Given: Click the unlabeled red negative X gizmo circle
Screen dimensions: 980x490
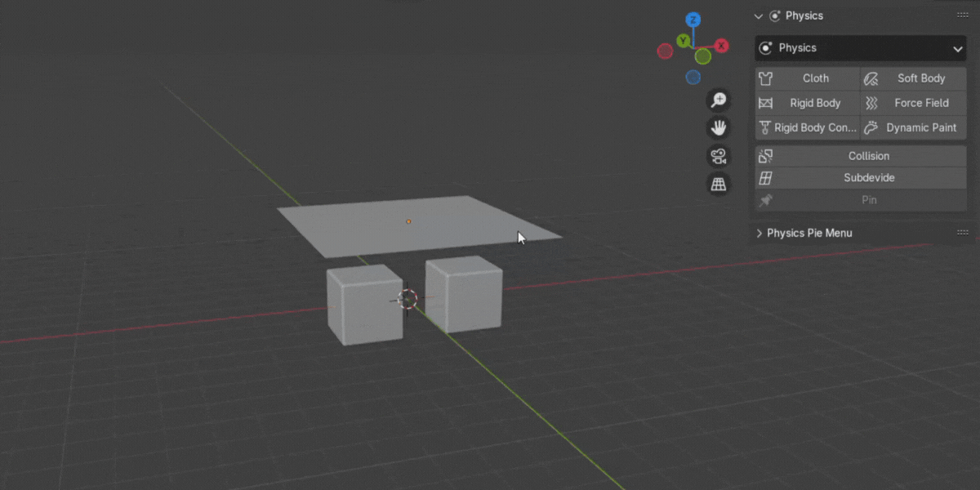Looking at the screenshot, I should click(x=665, y=51).
